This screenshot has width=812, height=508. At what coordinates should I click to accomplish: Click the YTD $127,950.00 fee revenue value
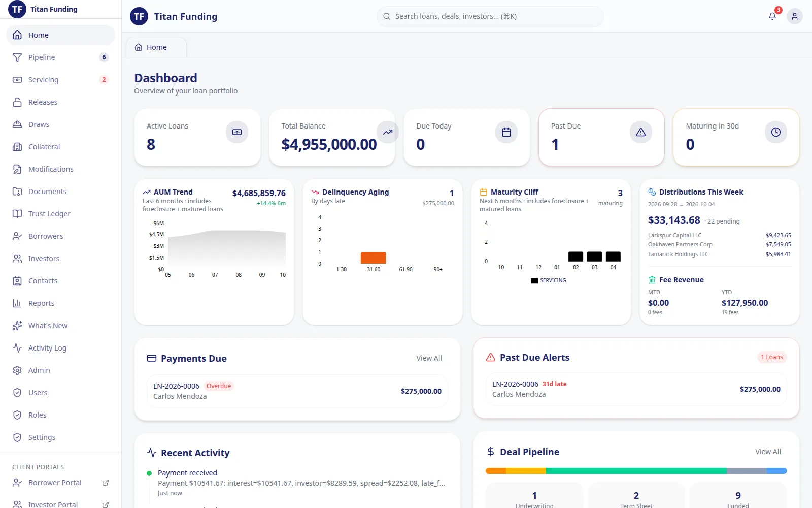pos(745,303)
